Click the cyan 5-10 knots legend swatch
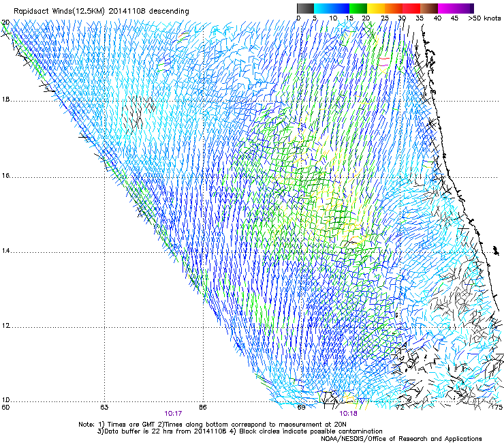The width and height of the screenshot is (504, 443). [x=323, y=8]
